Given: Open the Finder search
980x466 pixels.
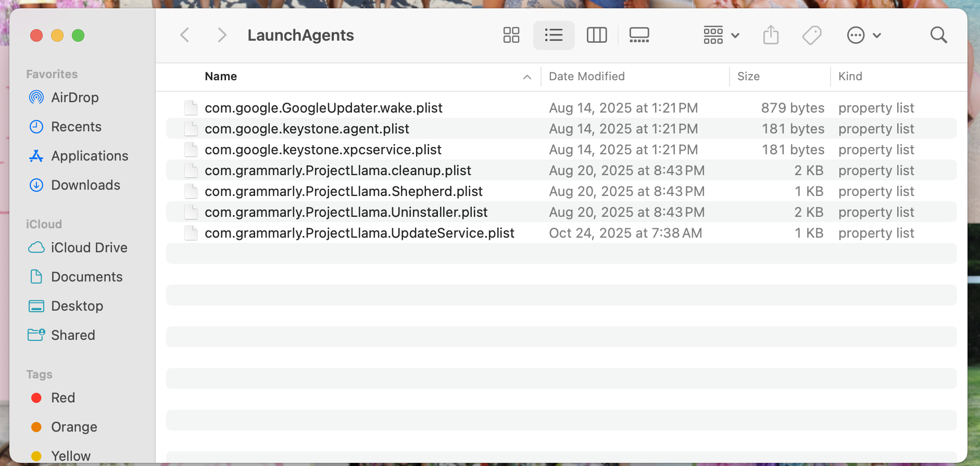Looking at the screenshot, I should [938, 35].
